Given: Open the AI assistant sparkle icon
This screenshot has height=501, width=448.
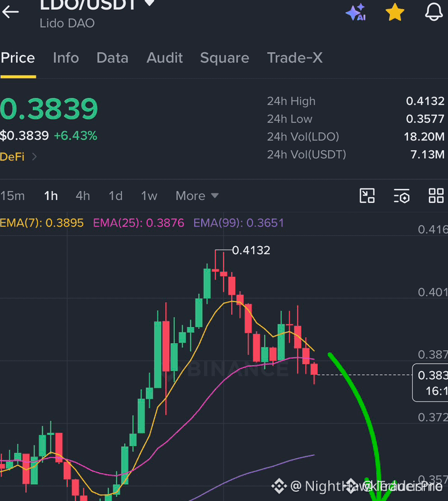Looking at the screenshot, I should 356,12.
